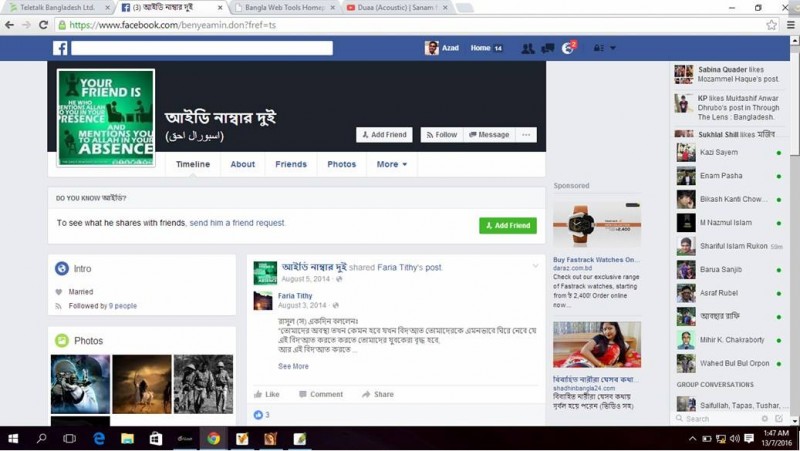Expand the More dropdown in profile tabs
The image size is (800, 451).
pyautogui.click(x=391, y=164)
